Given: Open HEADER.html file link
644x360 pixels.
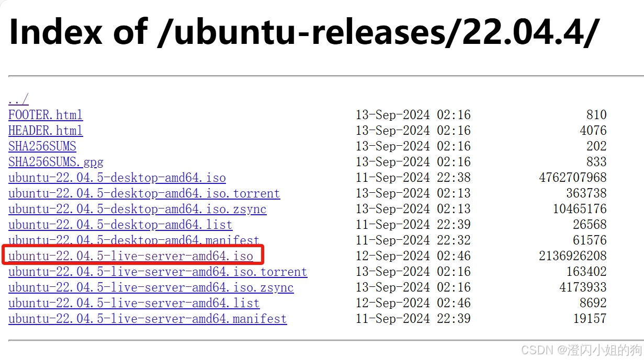Looking at the screenshot, I should [x=46, y=131].
